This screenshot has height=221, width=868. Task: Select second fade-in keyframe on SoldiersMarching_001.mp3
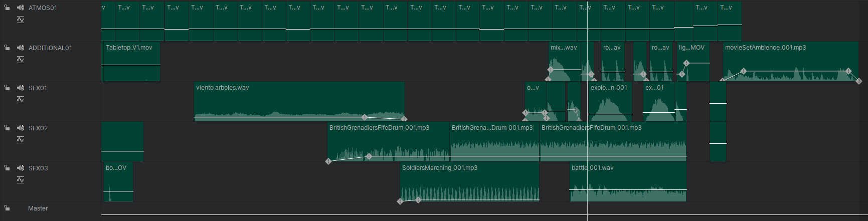pos(418,200)
